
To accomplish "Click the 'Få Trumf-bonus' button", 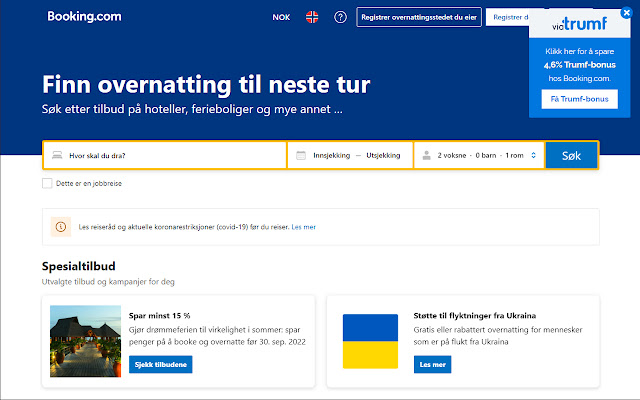I will coord(579,99).
